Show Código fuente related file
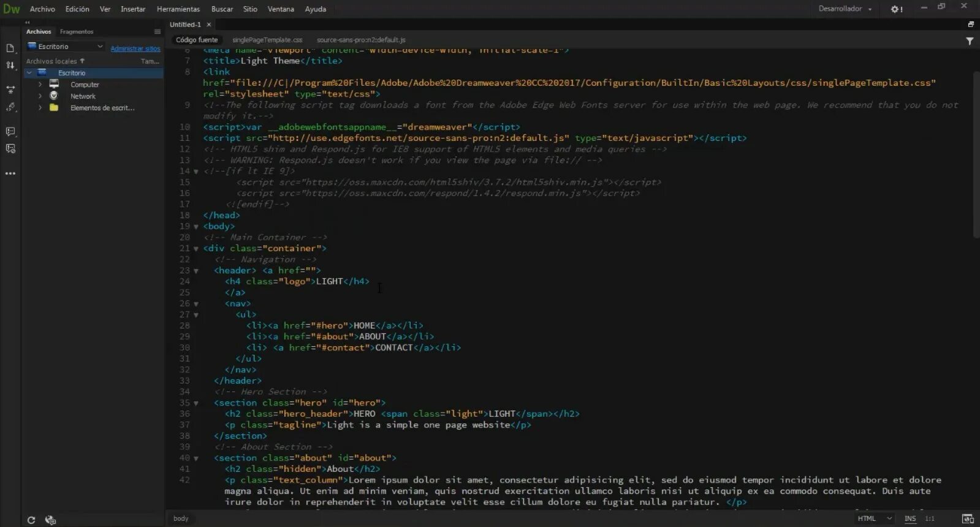The image size is (980, 527). pyautogui.click(x=197, y=40)
